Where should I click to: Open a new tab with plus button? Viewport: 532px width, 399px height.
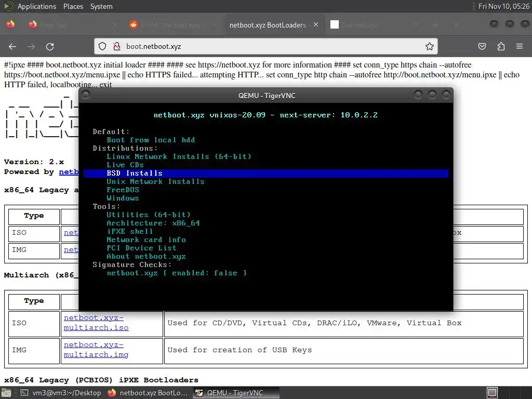[436, 25]
